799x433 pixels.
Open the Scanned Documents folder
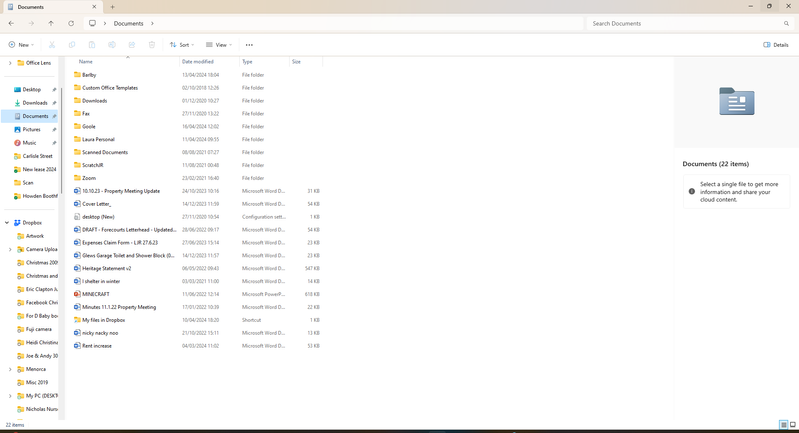104,152
